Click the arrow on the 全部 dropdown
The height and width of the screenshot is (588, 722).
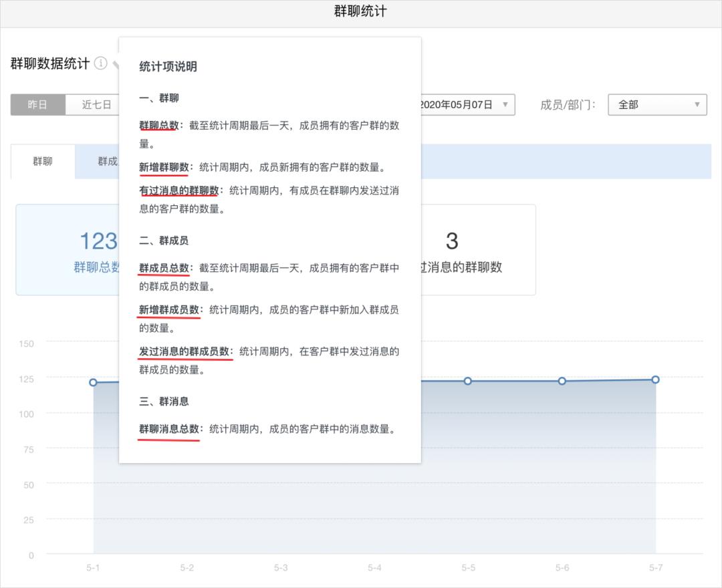click(697, 105)
